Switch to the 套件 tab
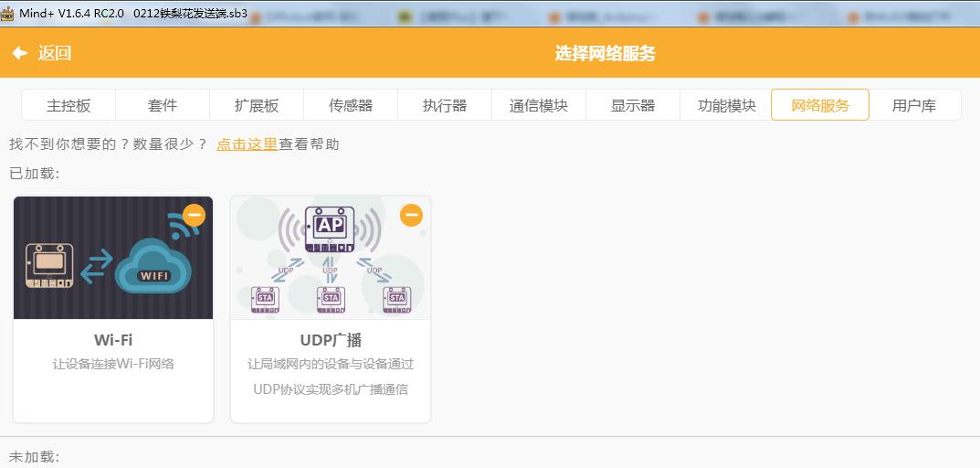Viewport: 980px width, 468px height. [x=163, y=105]
